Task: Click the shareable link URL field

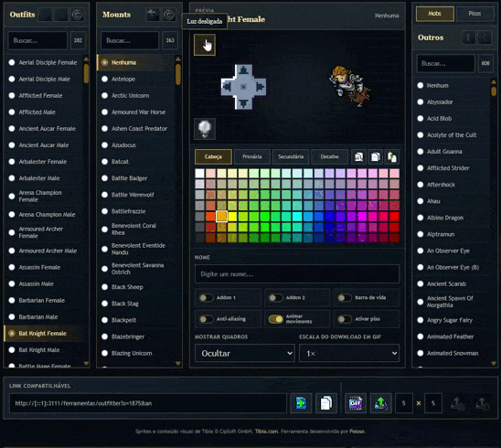Action: point(147,403)
